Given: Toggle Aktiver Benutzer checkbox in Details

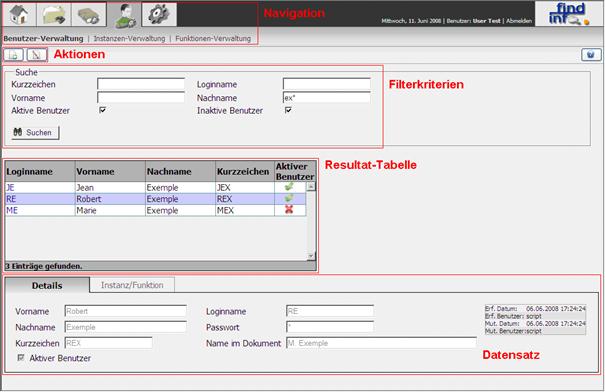Looking at the screenshot, I should (x=21, y=358).
